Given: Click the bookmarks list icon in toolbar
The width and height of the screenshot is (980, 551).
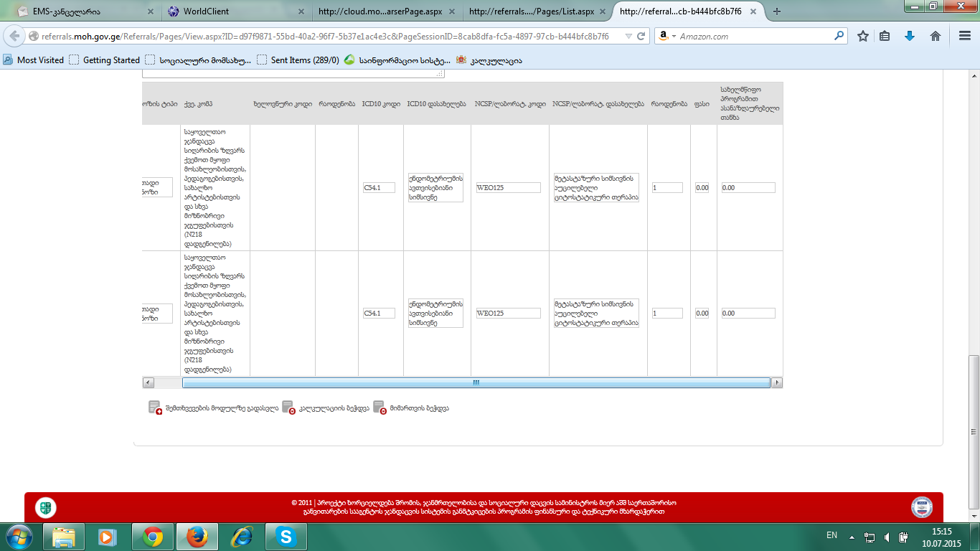Looking at the screenshot, I should 885,36.
